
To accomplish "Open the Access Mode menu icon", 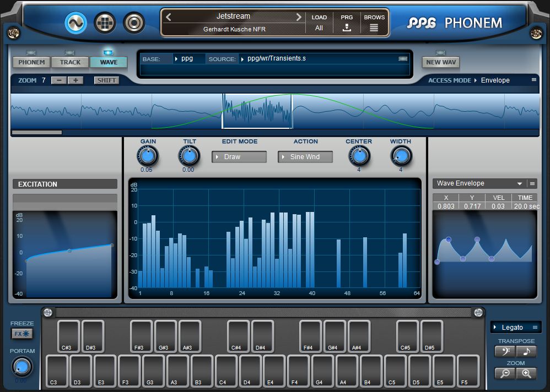I will [x=534, y=80].
